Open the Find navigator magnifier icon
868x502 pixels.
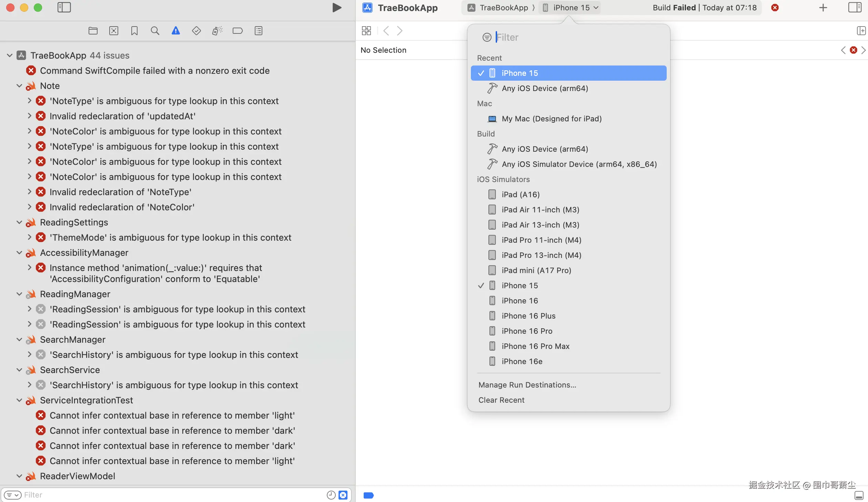[155, 31]
